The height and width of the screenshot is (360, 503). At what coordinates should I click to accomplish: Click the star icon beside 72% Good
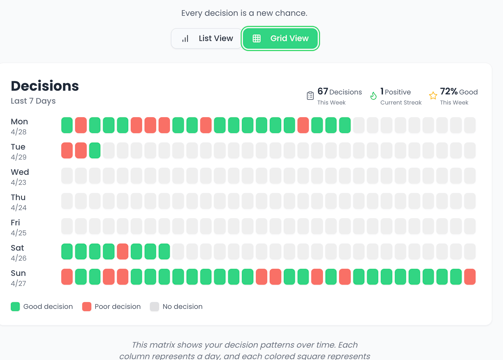pos(433,96)
